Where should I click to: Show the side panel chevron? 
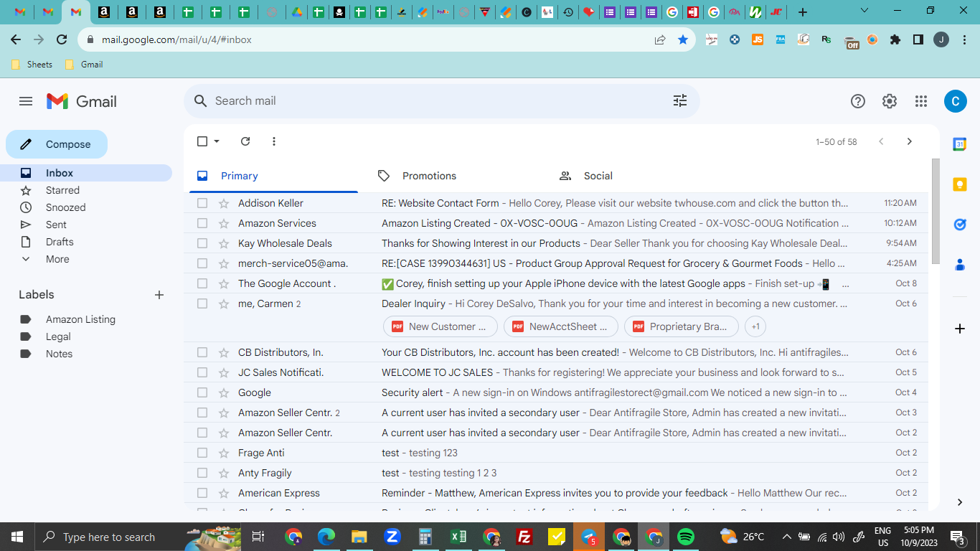click(x=959, y=502)
